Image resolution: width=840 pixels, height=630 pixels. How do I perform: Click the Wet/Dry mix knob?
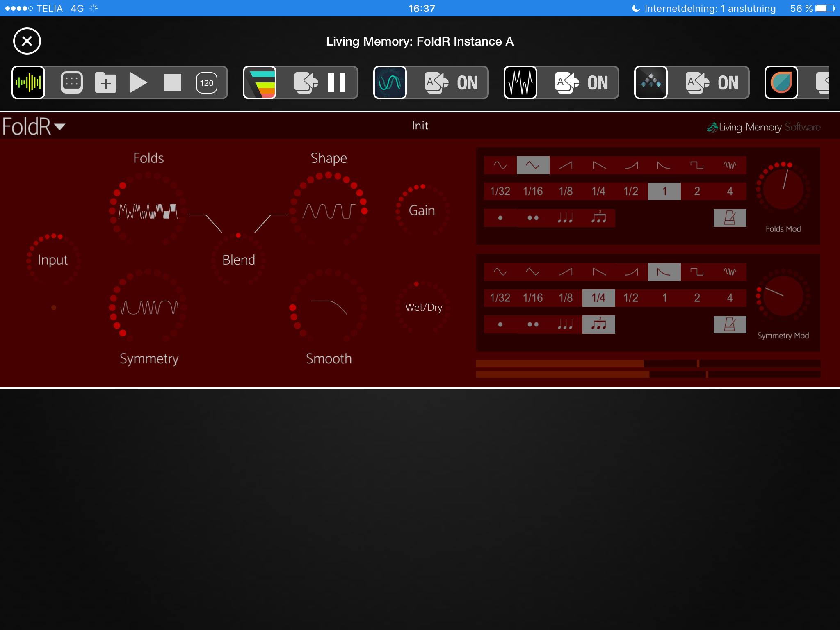pos(424,308)
